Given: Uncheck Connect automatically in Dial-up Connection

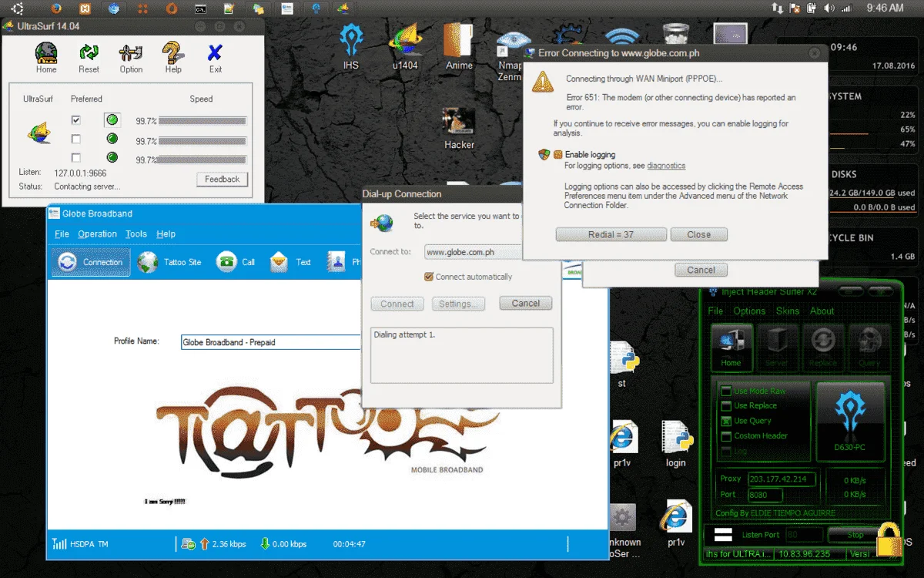Looking at the screenshot, I should click(429, 277).
